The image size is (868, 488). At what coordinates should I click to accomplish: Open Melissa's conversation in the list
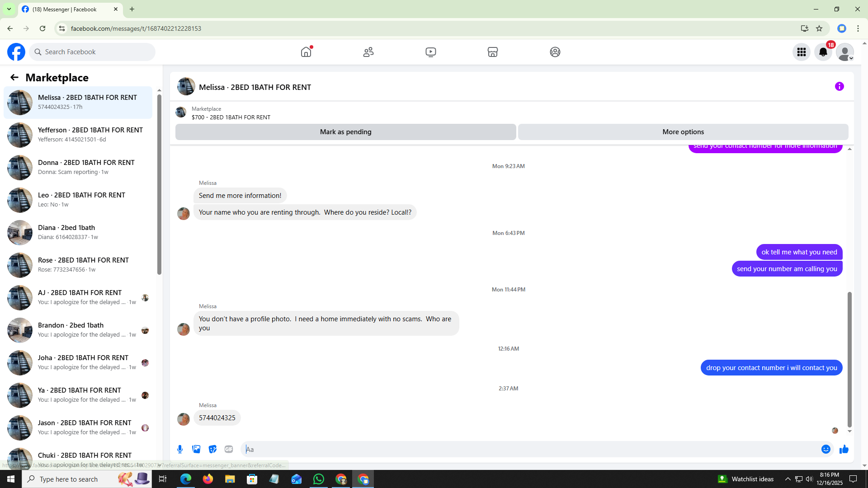click(x=78, y=103)
